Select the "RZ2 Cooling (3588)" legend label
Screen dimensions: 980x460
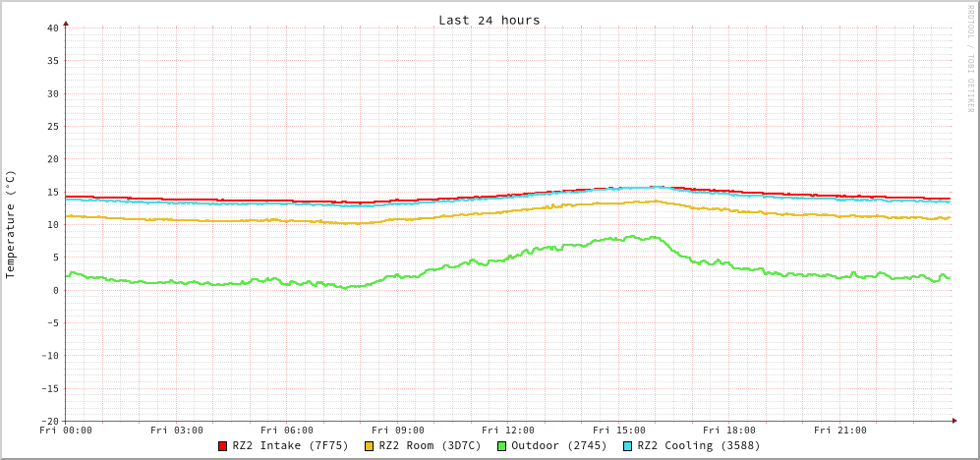coord(699,445)
